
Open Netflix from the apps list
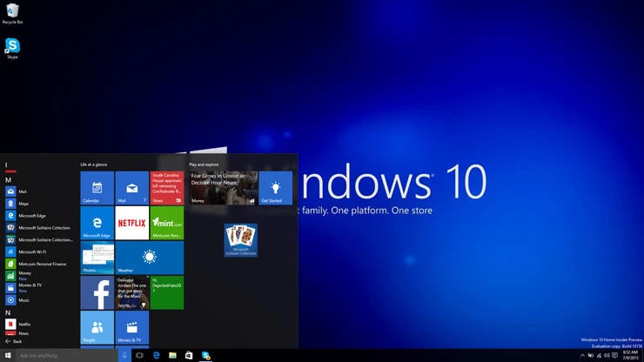[39, 325]
